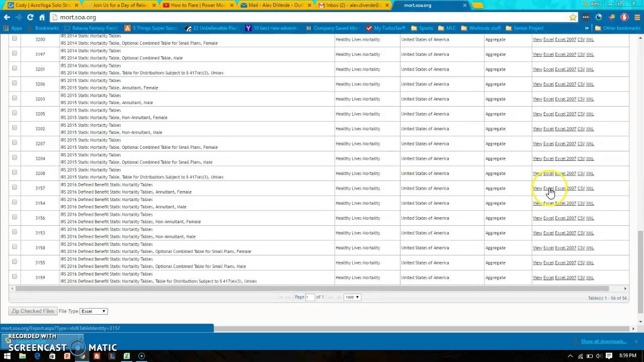Click the scrollbar right arrow under table
This screenshot has width=644, height=362.
(625, 289)
